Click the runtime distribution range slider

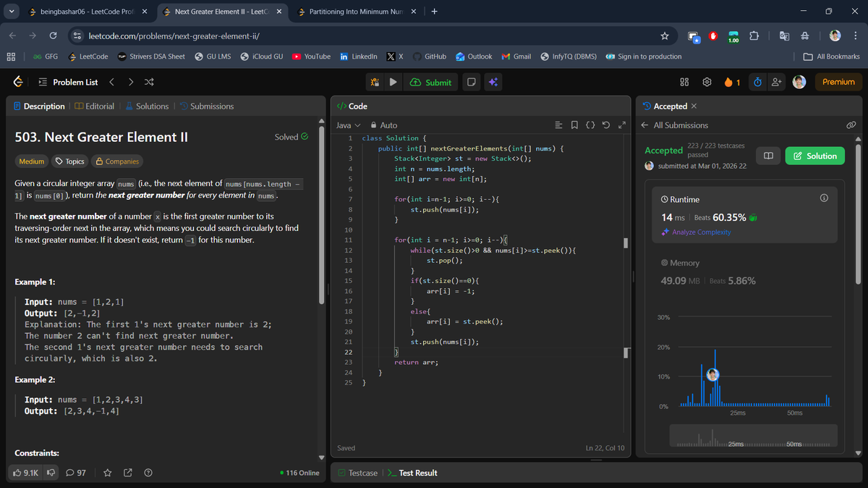(753, 437)
